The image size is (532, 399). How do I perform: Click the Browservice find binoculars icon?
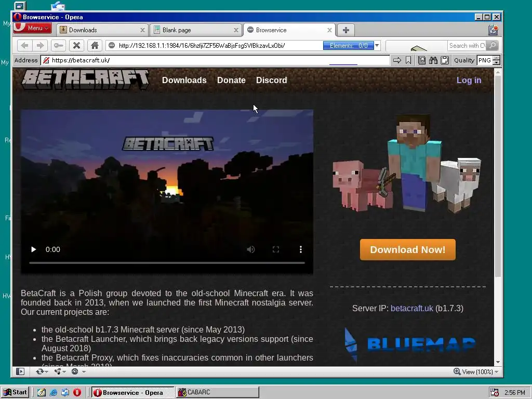click(433, 60)
